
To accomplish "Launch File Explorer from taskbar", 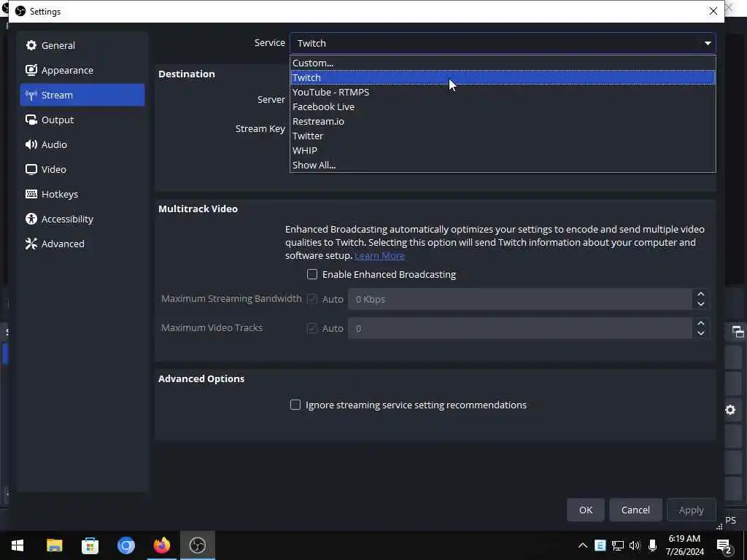I will 54,545.
